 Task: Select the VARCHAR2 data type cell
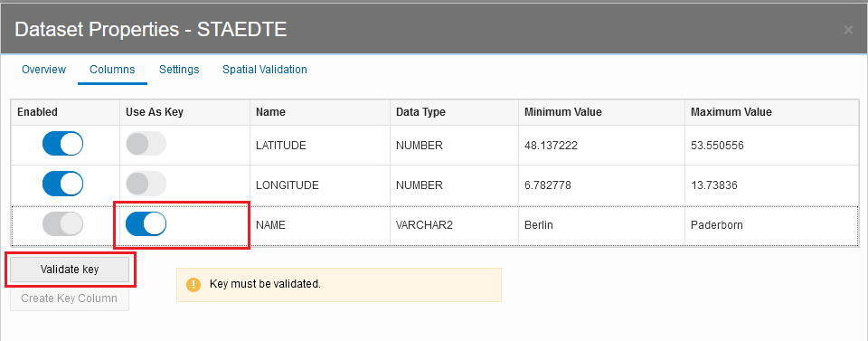pyautogui.click(x=454, y=225)
